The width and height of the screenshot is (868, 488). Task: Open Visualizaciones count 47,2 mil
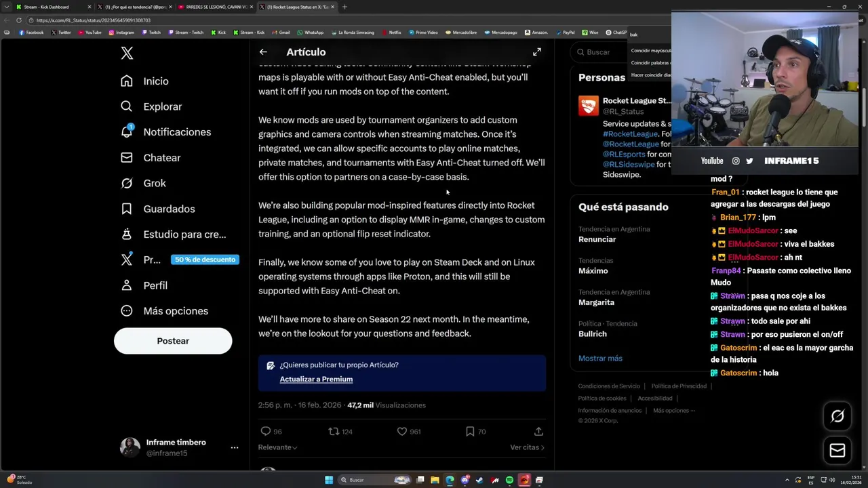pos(387,405)
